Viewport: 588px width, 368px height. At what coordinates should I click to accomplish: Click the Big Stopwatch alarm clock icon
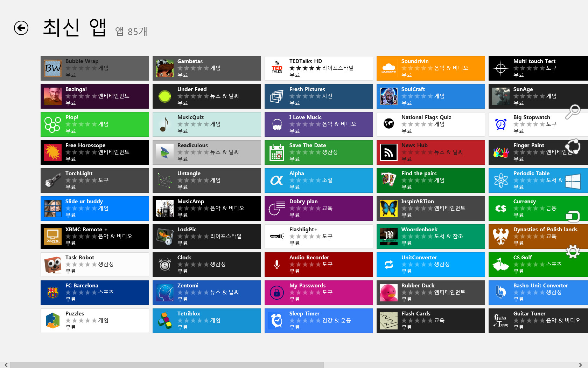(501, 124)
